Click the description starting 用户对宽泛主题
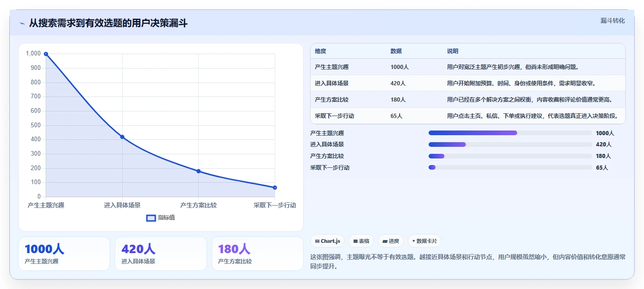Viewport: 644px width, 289px height. 513,67
